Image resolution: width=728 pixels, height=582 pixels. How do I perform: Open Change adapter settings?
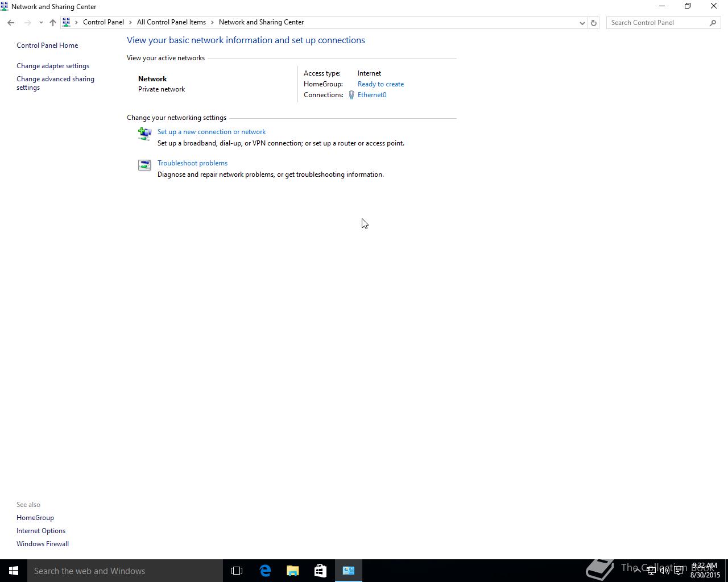pyautogui.click(x=53, y=66)
